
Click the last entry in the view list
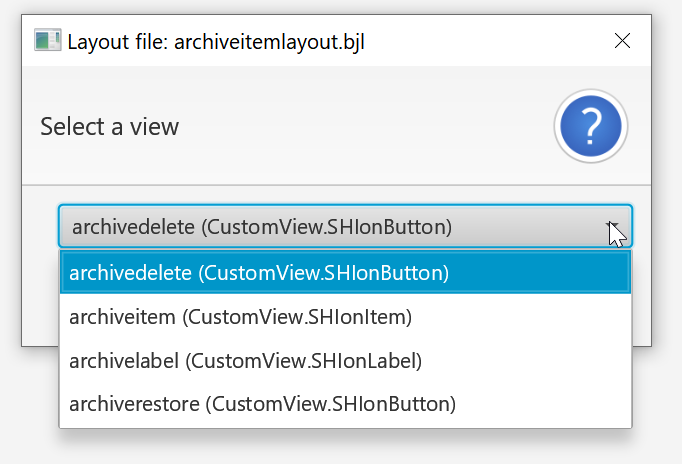(262, 405)
